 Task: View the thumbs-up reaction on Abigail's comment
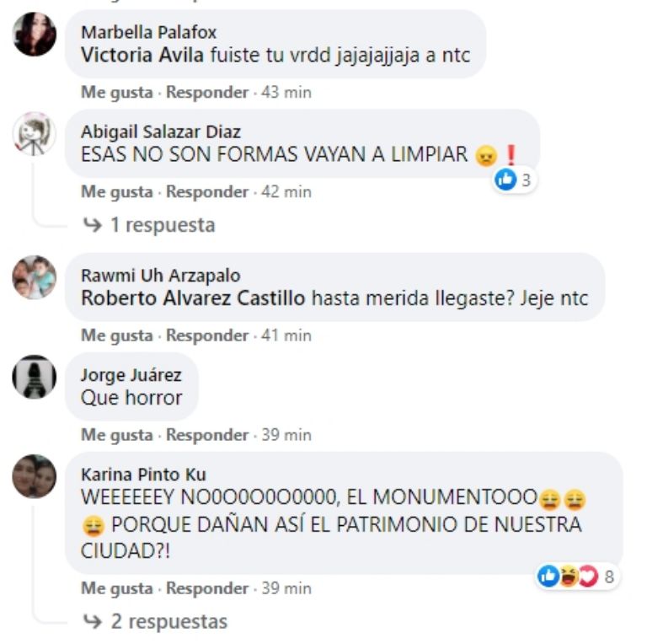click(x=505, y=180)
